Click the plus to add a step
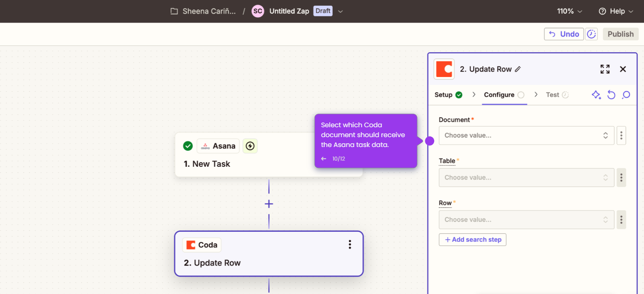Image resolution: width=644 pixels, height=294 pixels. [269, 204]
